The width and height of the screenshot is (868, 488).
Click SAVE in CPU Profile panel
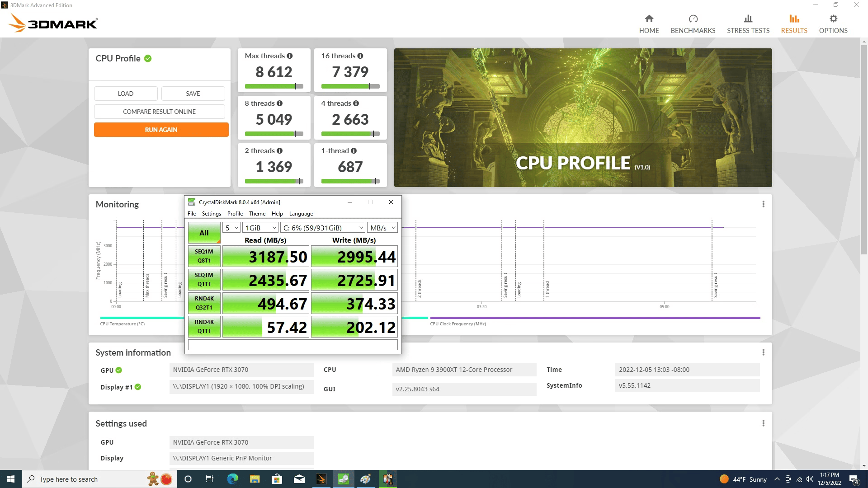(x=193, y=94)
